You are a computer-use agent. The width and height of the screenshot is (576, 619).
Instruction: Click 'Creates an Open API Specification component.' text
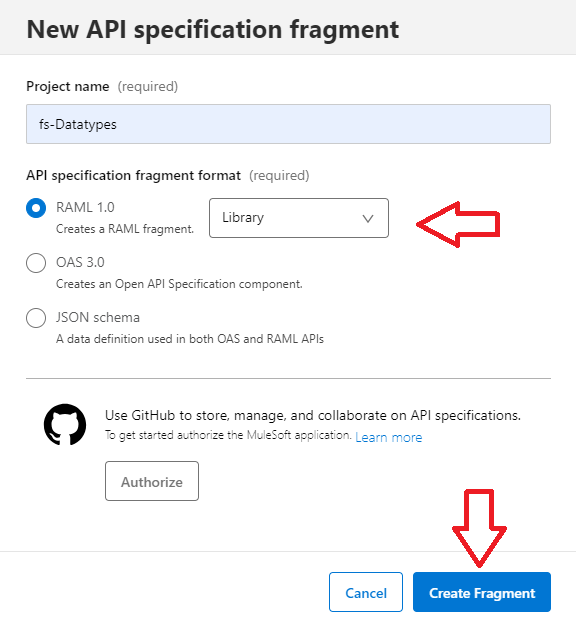(179, 284)
